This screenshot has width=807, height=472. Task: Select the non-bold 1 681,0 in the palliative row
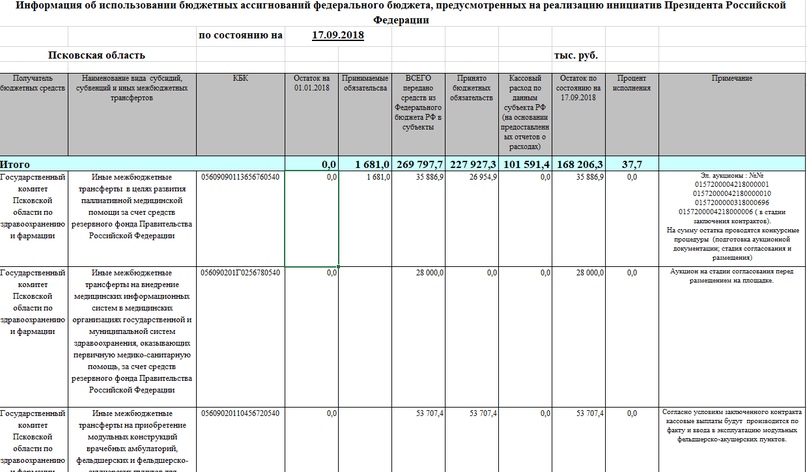(x=365, y=219)
